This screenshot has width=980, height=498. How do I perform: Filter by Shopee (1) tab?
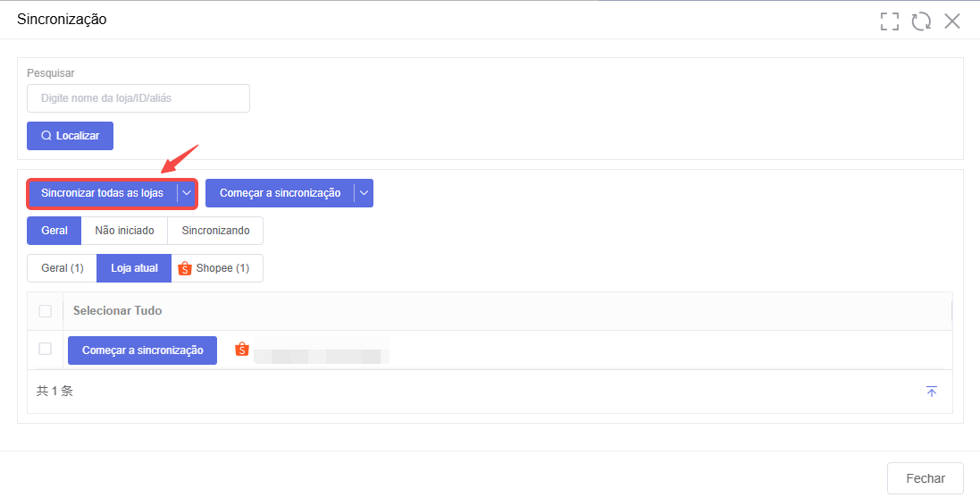pos(216,268)
